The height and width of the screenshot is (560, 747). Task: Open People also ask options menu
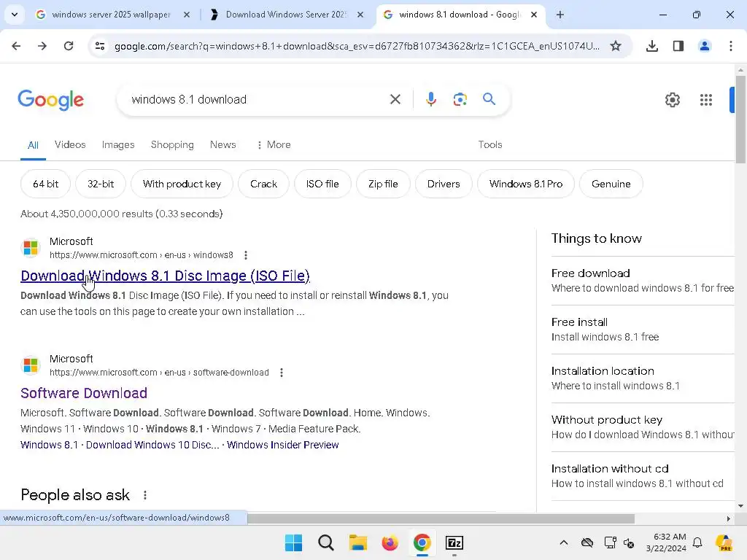(x=145, y=495)
